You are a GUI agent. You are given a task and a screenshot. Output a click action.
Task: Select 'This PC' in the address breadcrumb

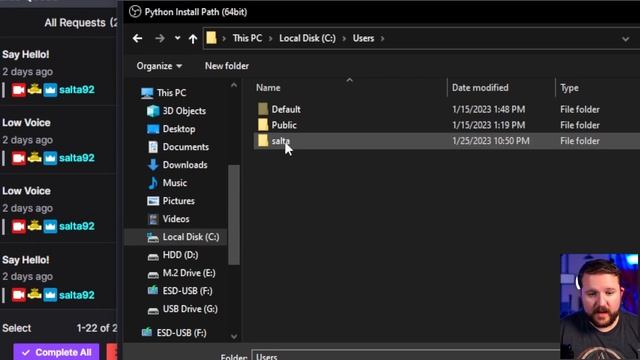click(x=247, y=38)
